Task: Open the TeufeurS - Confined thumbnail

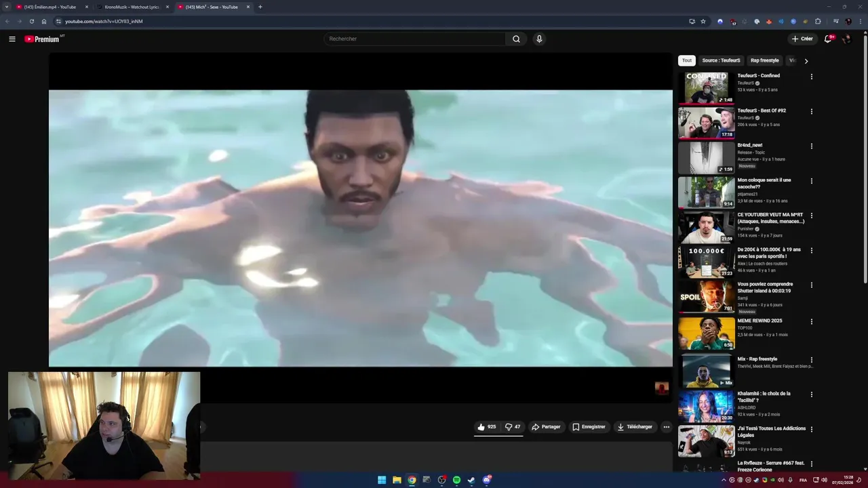Action: click(x=706, y=87)
